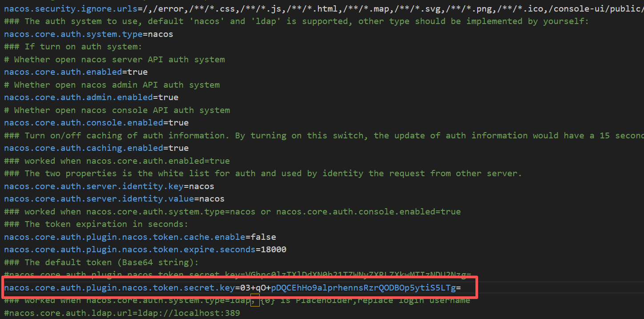The width and height of the screenshot is (644, 319).
Task: Click the active token.secret.key value line
Action: click(x=233, y=288)
